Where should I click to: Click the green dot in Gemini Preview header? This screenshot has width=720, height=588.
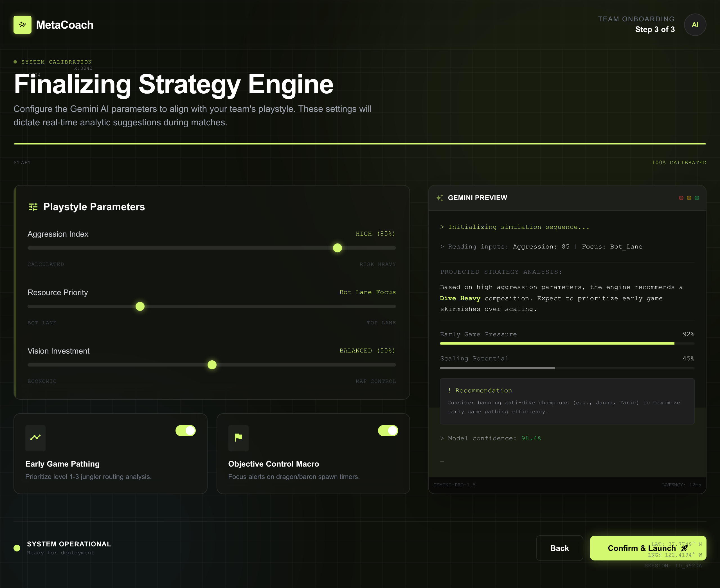point(697,198)
